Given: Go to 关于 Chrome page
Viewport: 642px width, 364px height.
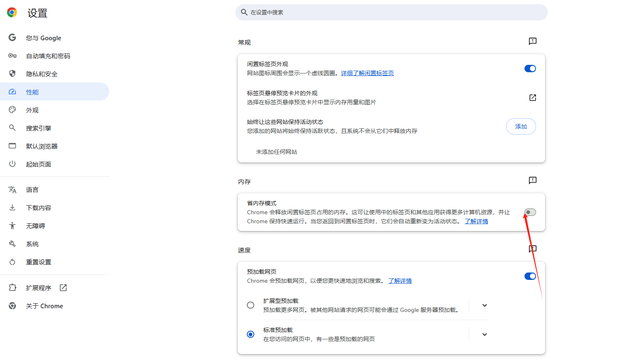Looking at the screenshot, I should tap(55, 306).
